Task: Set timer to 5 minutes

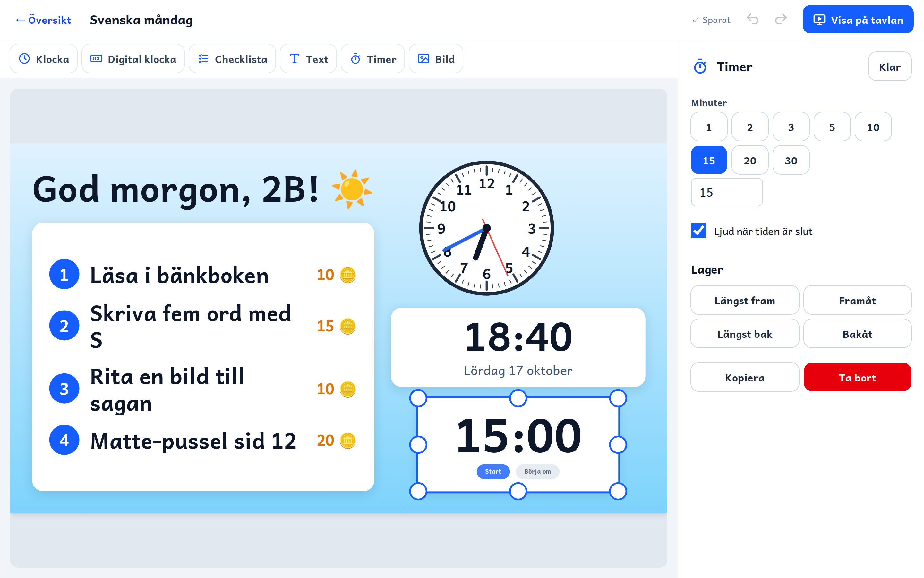Action: (x=832, y=127)
